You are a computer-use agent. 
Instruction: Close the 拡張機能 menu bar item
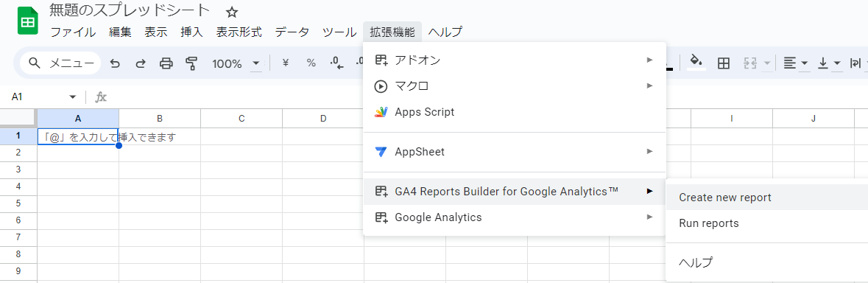392,32
